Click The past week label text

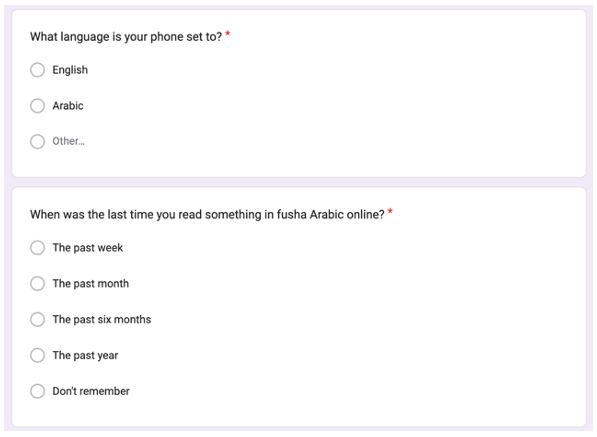88,248
